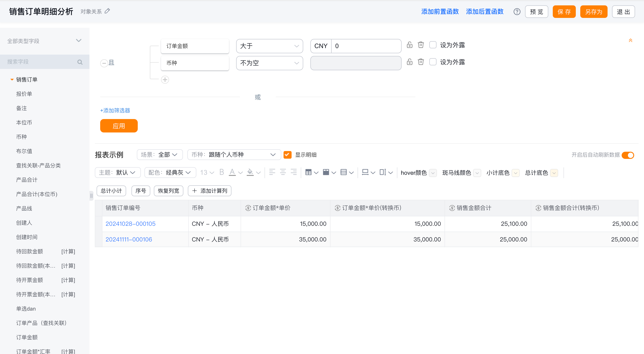Click the edit pencil next to 对象关系
This screenshot has width=644, height=354.
point(107,11)
